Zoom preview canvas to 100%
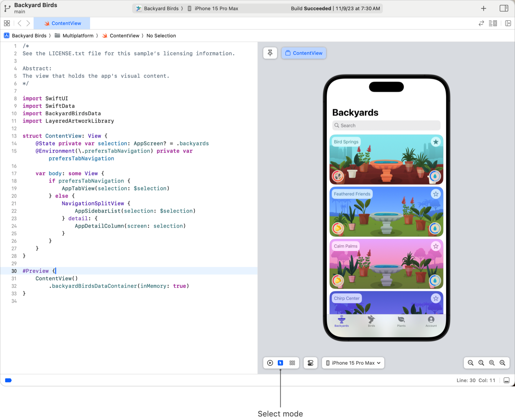515x420 pixels. (x=481, y=363)
